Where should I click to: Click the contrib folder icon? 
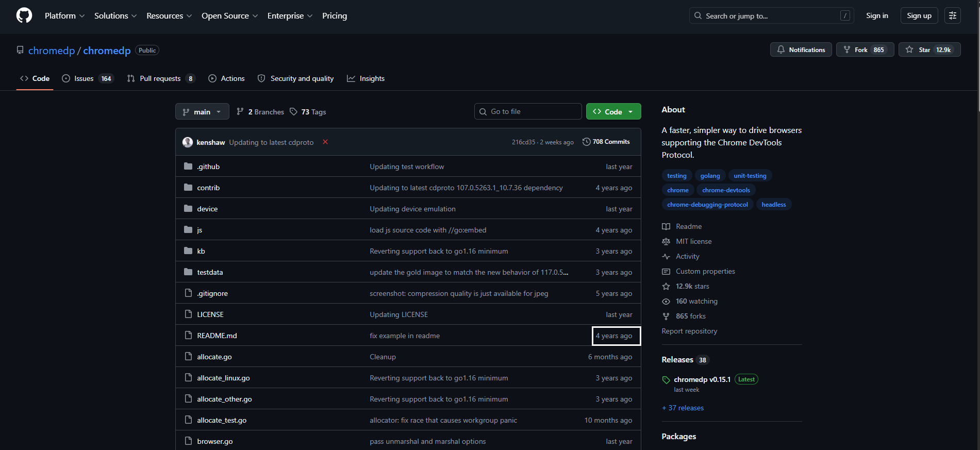(188, 187)
